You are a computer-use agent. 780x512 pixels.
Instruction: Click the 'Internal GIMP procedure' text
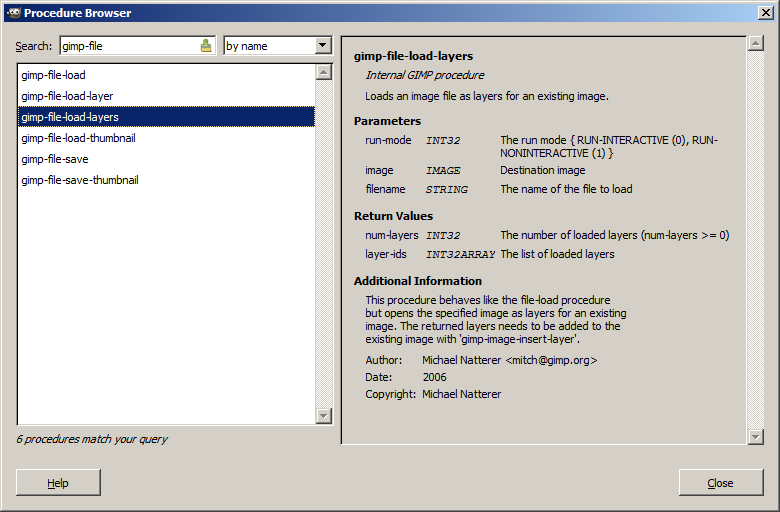425,75
